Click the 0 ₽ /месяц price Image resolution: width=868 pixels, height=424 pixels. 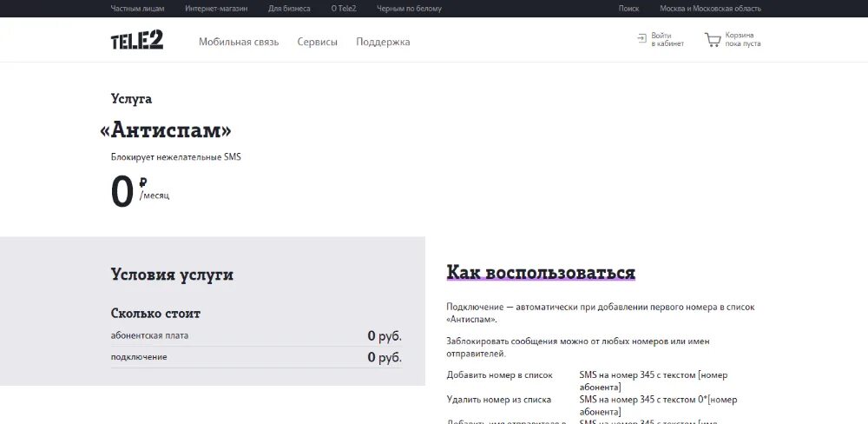pos(140,191)
